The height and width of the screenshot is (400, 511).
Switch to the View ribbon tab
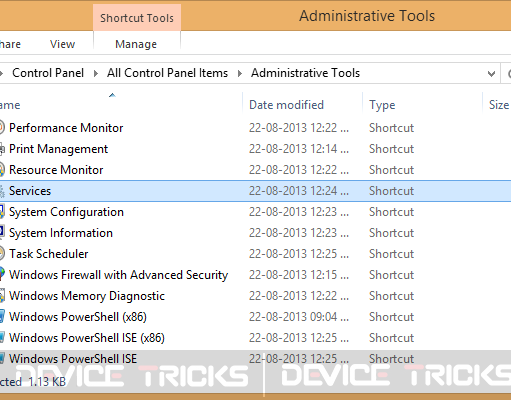point(62,44)
